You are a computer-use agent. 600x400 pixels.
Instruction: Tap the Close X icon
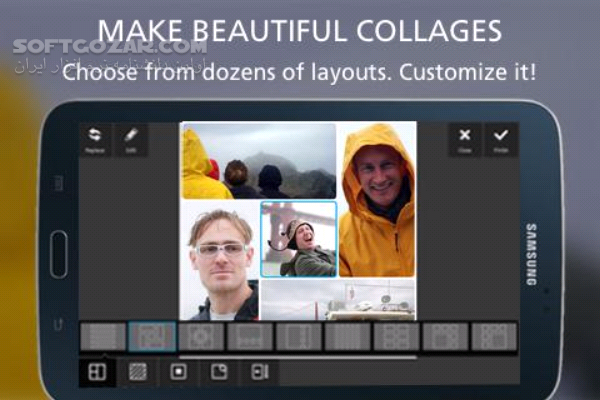coord(465,140)
